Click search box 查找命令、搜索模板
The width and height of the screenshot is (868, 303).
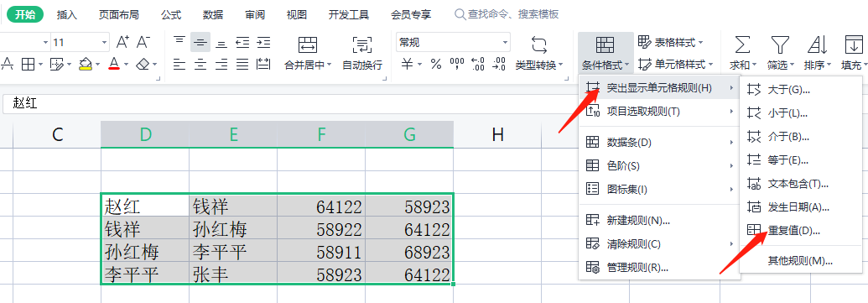(x=507, y=14)
